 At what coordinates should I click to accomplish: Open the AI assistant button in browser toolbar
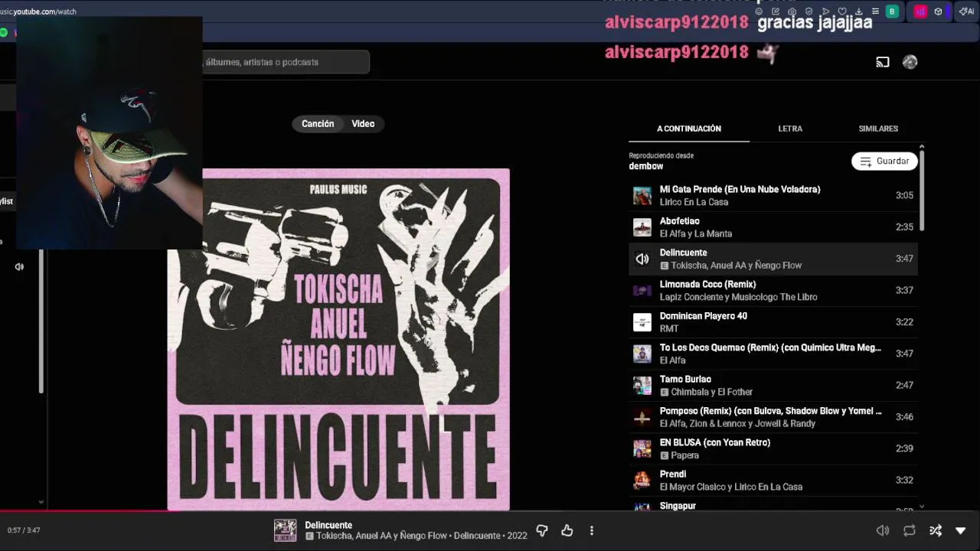point(966,11)
